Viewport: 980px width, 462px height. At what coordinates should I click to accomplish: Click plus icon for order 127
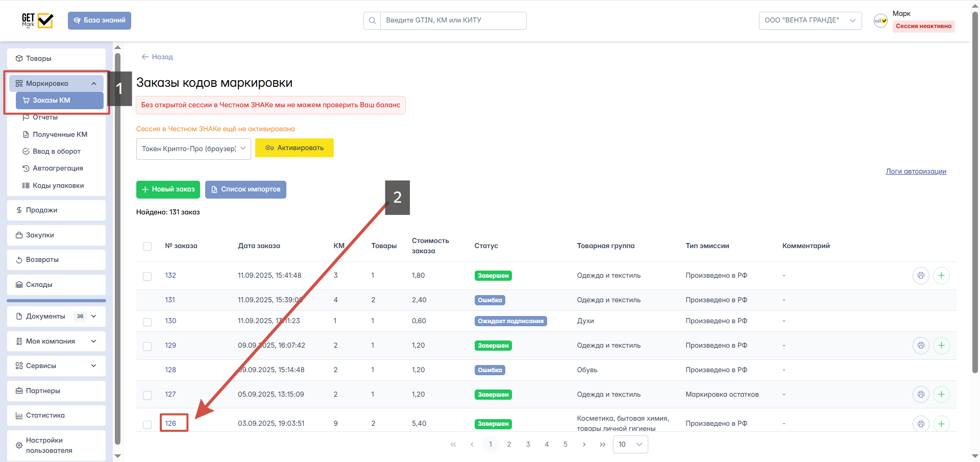coord(941,394)
